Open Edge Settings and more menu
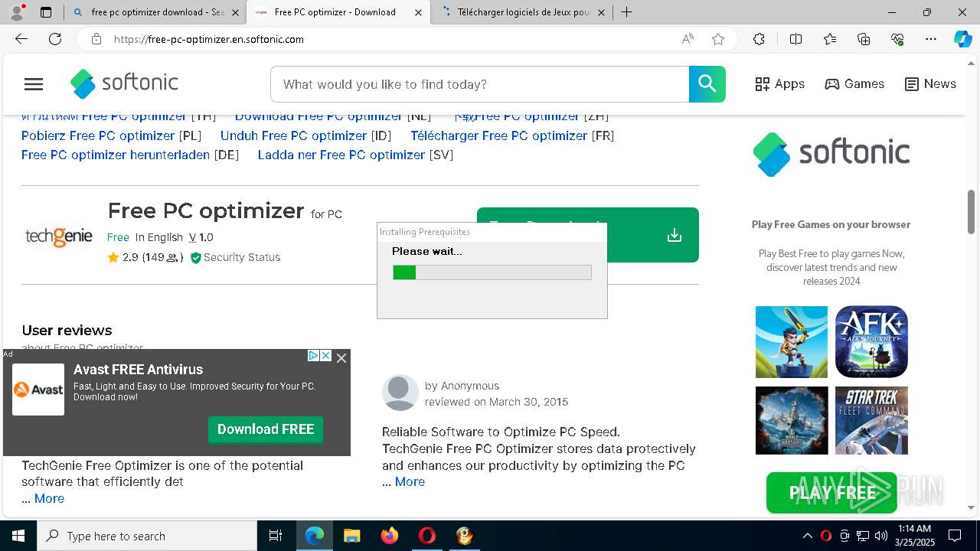 click(931, 39)
